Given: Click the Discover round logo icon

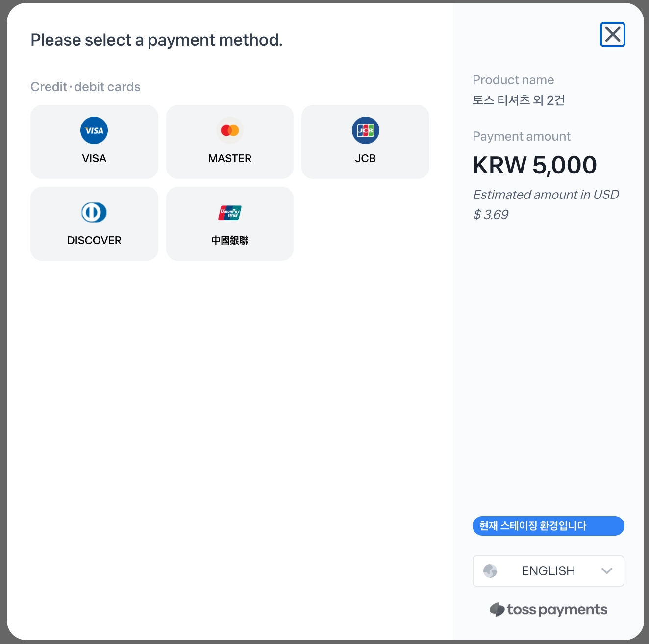Looking at the screenshot, I should [x=94, y=212].
